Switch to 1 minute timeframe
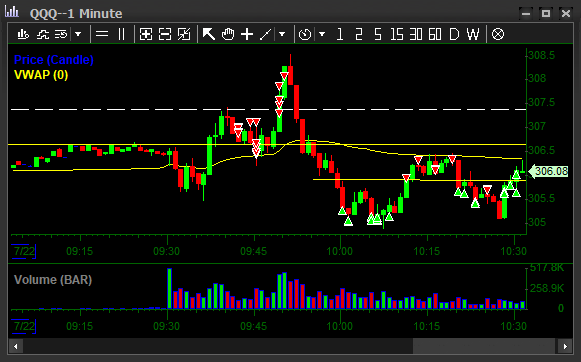The height and width of the screenshot is (362, 581). [340, 34]
